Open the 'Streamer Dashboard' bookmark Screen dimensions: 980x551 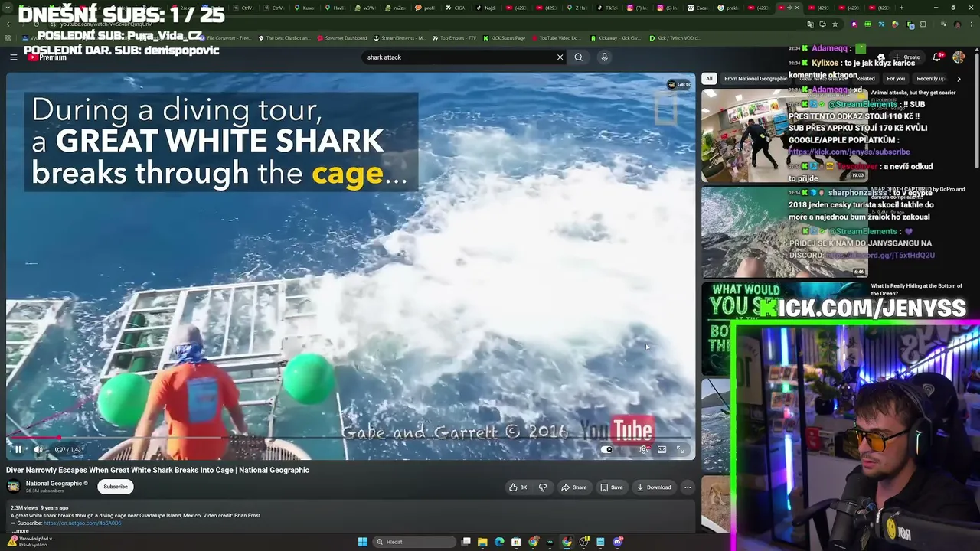[341, 37]
